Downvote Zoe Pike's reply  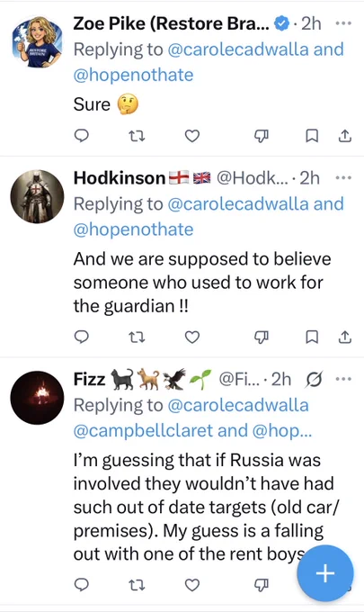262,136
